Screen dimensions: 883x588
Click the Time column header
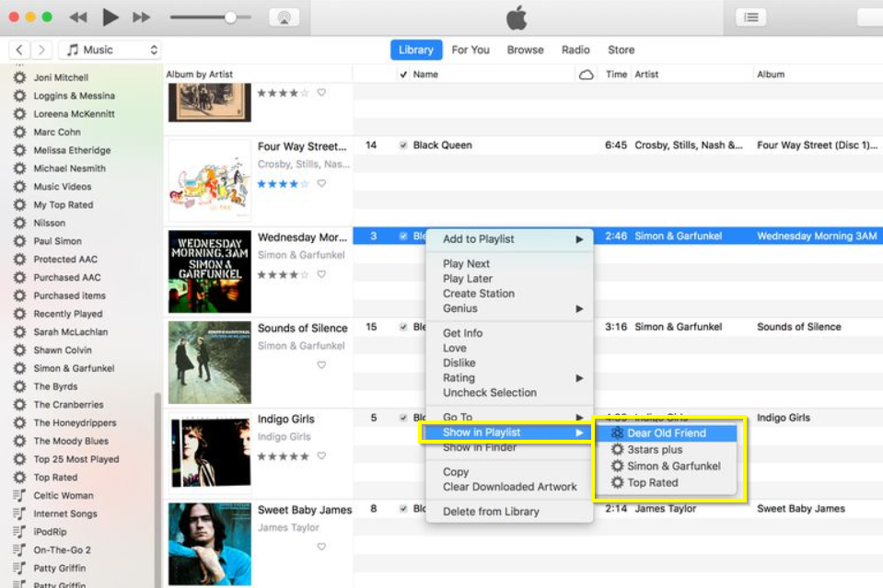tap(616, 75)
